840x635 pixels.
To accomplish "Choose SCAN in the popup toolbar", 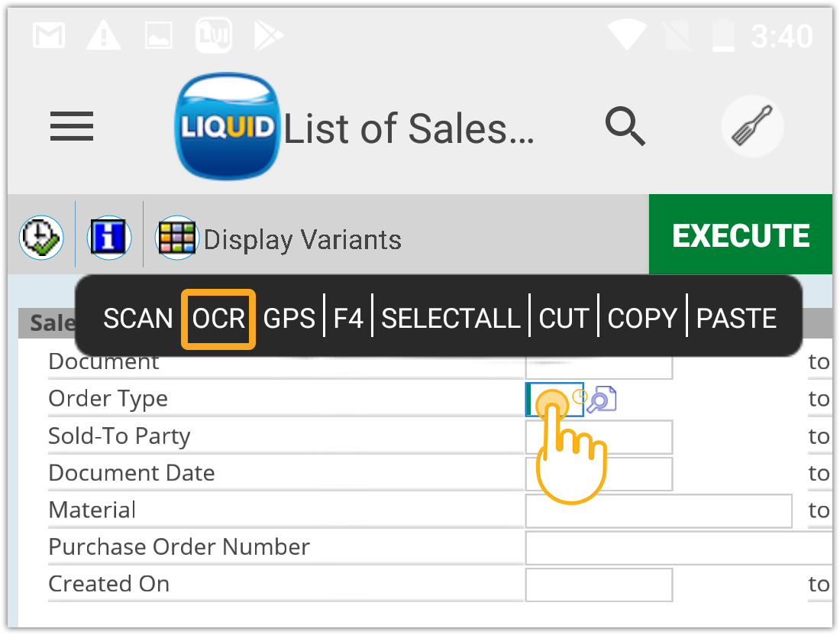I will tap(138, 319).
